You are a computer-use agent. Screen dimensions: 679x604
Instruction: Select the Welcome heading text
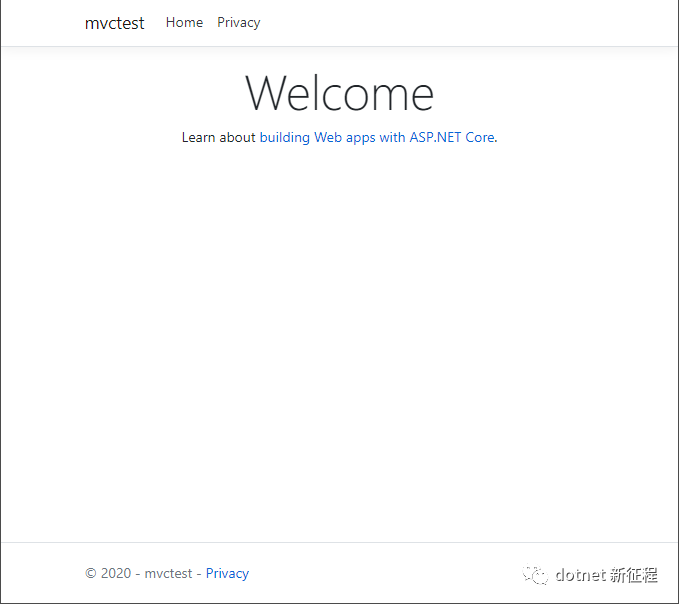point(340,93)
